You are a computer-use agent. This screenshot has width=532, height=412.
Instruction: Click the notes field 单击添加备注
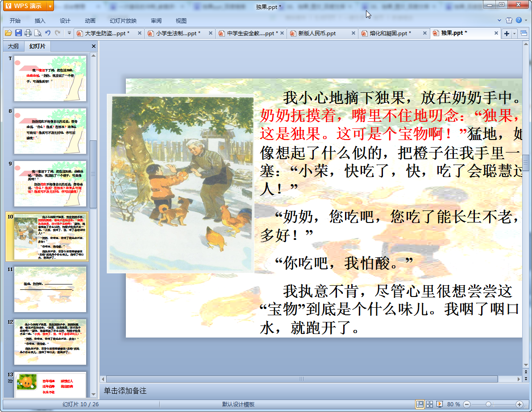125,391
